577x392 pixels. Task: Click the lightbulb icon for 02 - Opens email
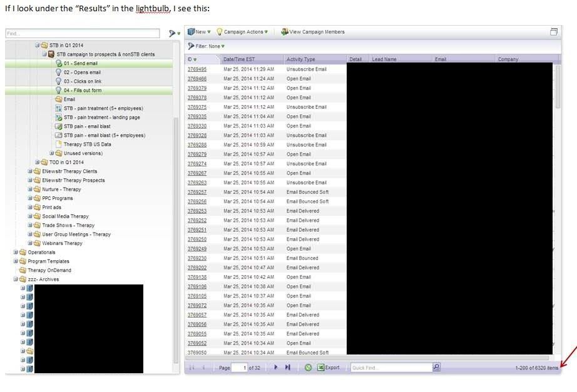pos(59,73)
